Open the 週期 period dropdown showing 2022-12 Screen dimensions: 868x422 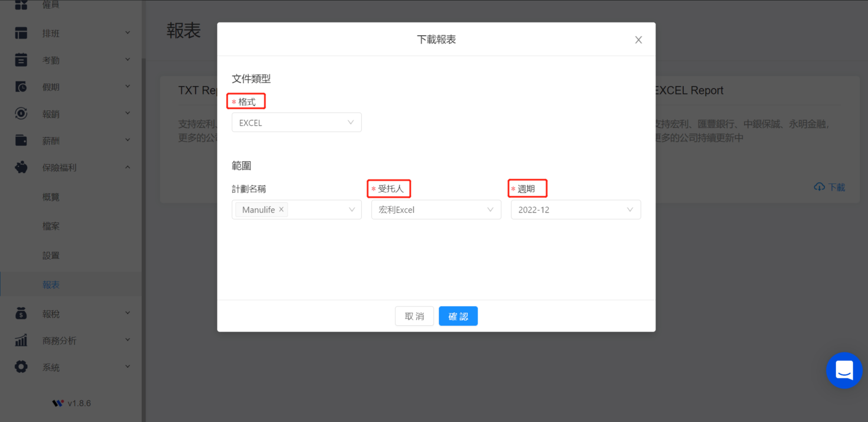[575, 209]
